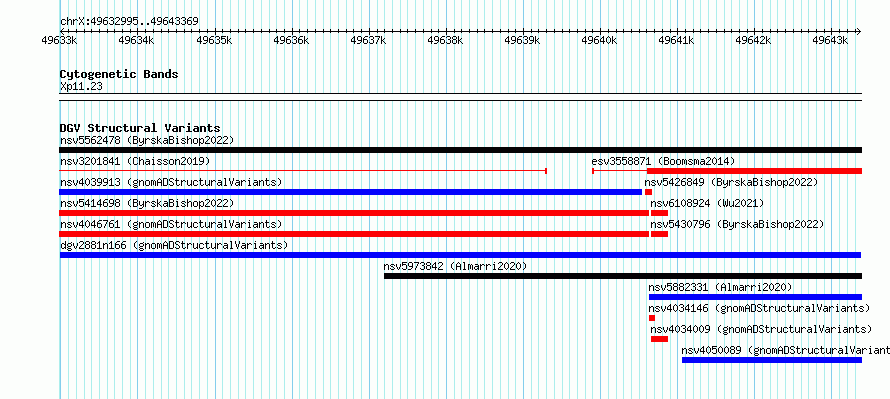Image resolution: width=890 pixels, height=399 pixels.
Task: Click the blue nsv5882331 variant bar
Action: click(755, 297)
